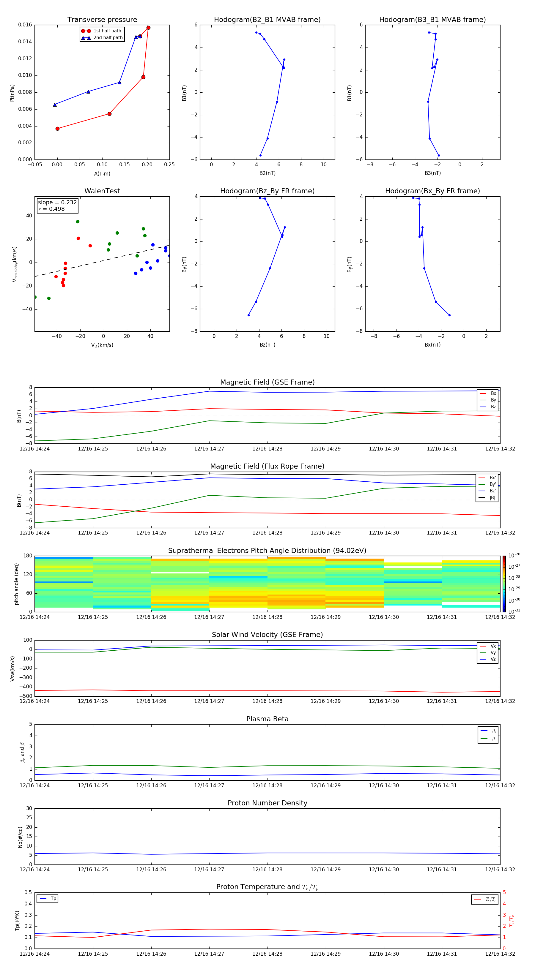Select the 'Te/Tp' legend entry box

pos(484,899)
